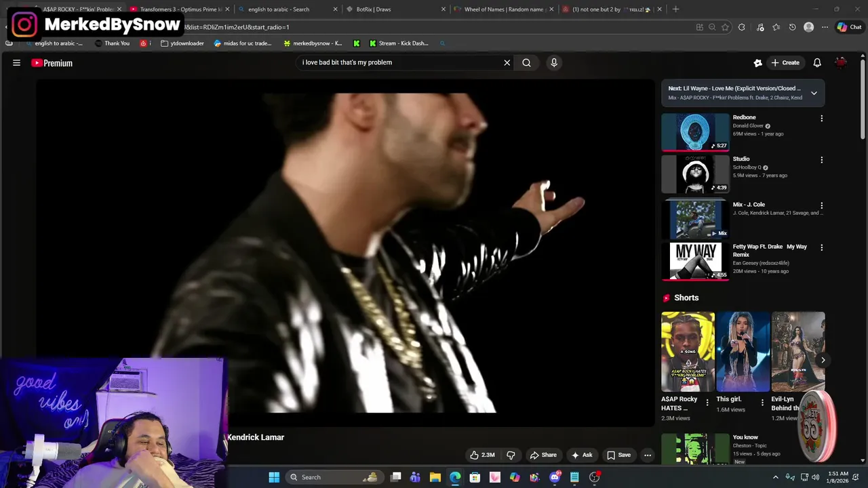Viewport: 868px width, 488px height.
Task: Open Discord from taskbar
Action: tap(555, 477)
